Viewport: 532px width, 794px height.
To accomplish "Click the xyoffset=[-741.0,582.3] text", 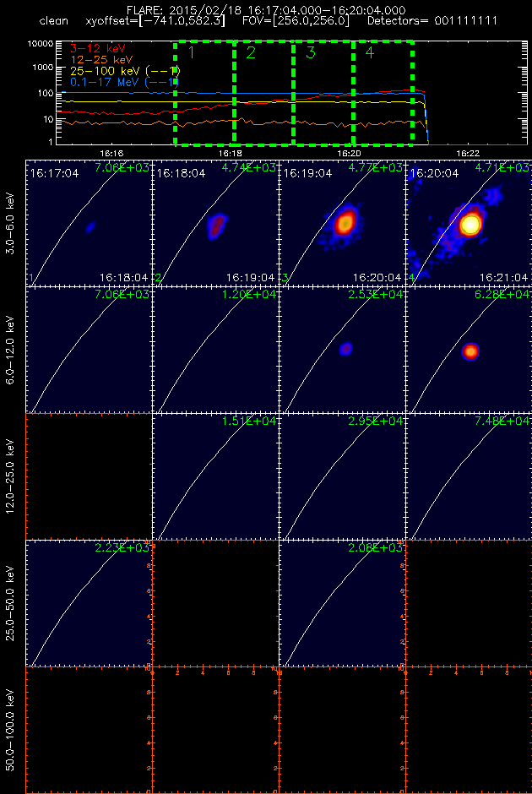I will 155,22.
